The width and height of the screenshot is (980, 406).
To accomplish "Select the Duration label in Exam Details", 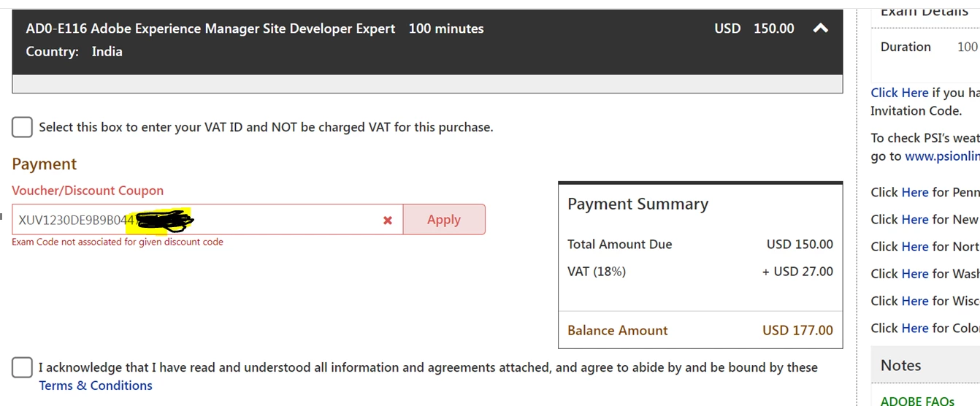I will (906, 47).
